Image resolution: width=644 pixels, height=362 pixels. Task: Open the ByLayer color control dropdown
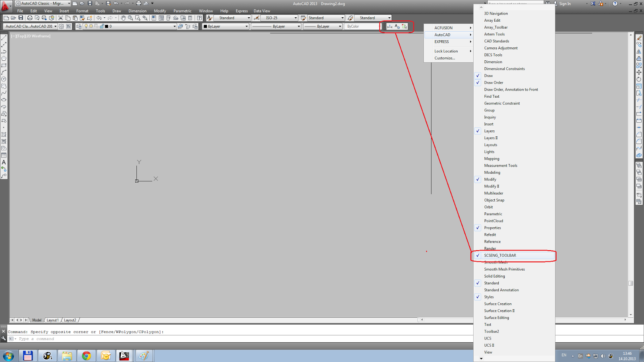(x=225, y=27)
